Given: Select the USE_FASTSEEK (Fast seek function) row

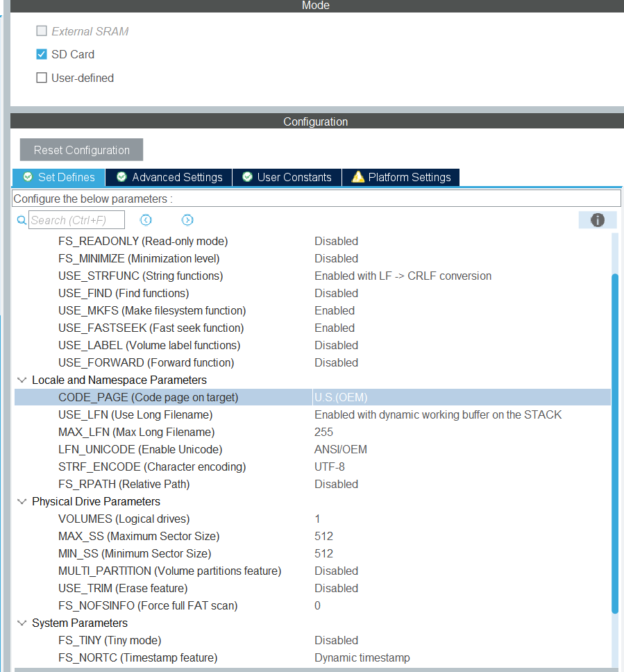Looking at the screenshot, I should [x=312, y=328].
